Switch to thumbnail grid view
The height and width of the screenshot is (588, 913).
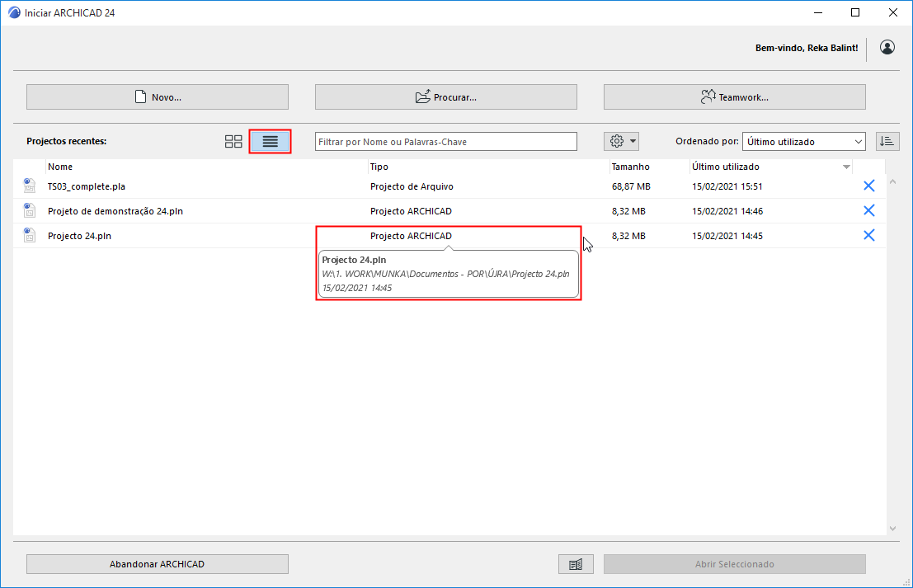233,142
